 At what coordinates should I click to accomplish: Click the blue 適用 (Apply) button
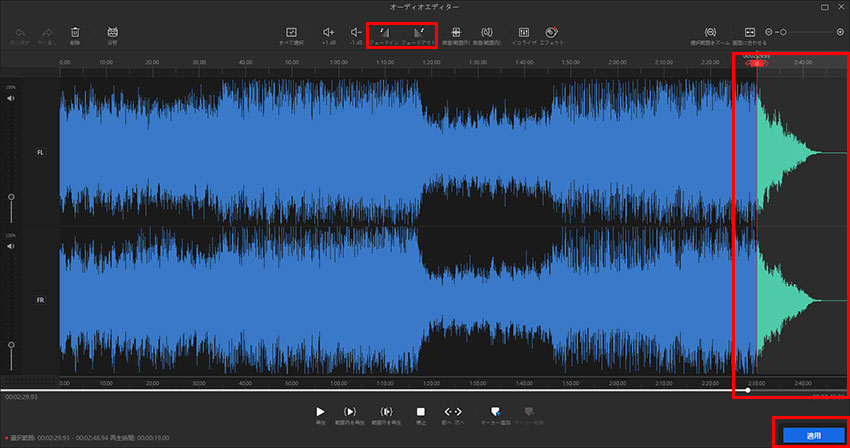tap(814, 436)
